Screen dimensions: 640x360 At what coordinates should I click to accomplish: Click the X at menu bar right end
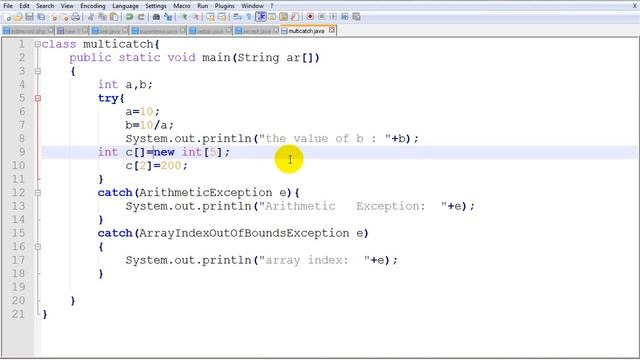click(635, 6)
